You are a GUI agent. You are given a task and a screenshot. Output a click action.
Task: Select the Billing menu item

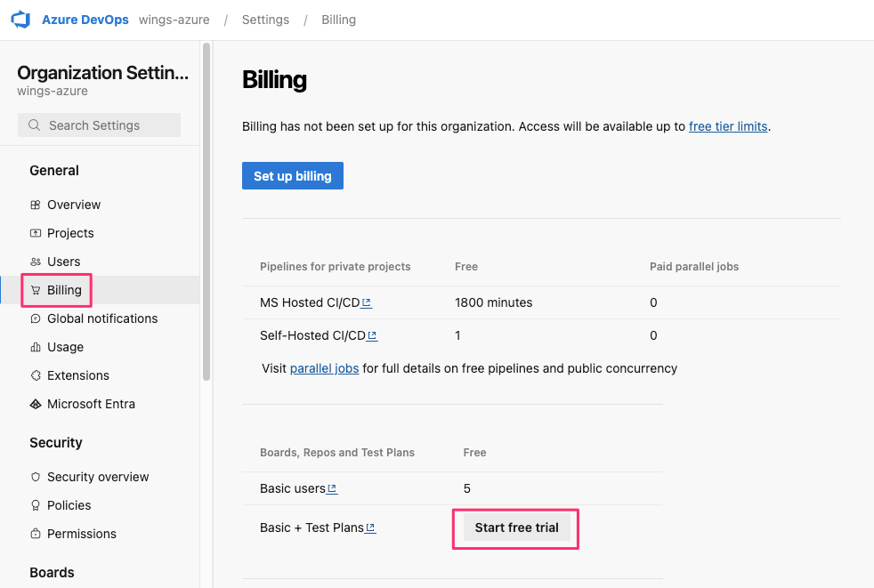coord(64,290)
